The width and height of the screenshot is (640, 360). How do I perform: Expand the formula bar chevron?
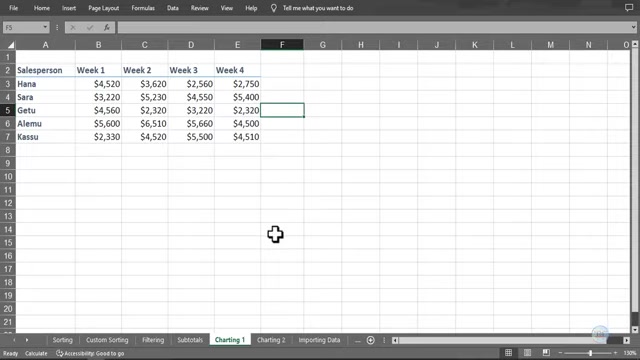pyautogui.click(x=633, y=27)
